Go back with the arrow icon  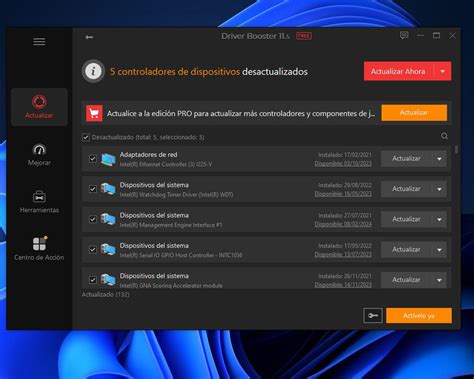click(89, 37)
